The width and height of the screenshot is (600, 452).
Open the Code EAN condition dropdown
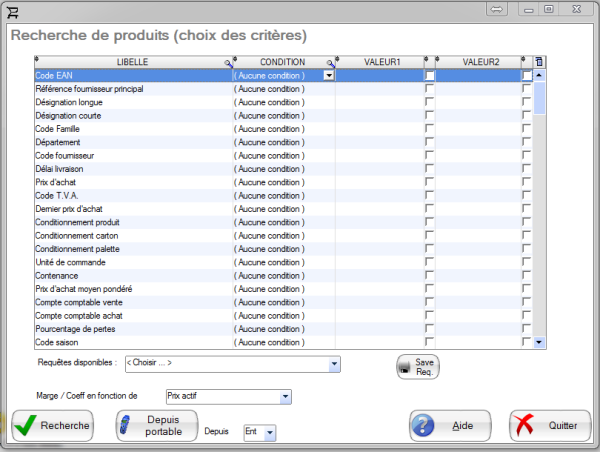pos(328,76)
